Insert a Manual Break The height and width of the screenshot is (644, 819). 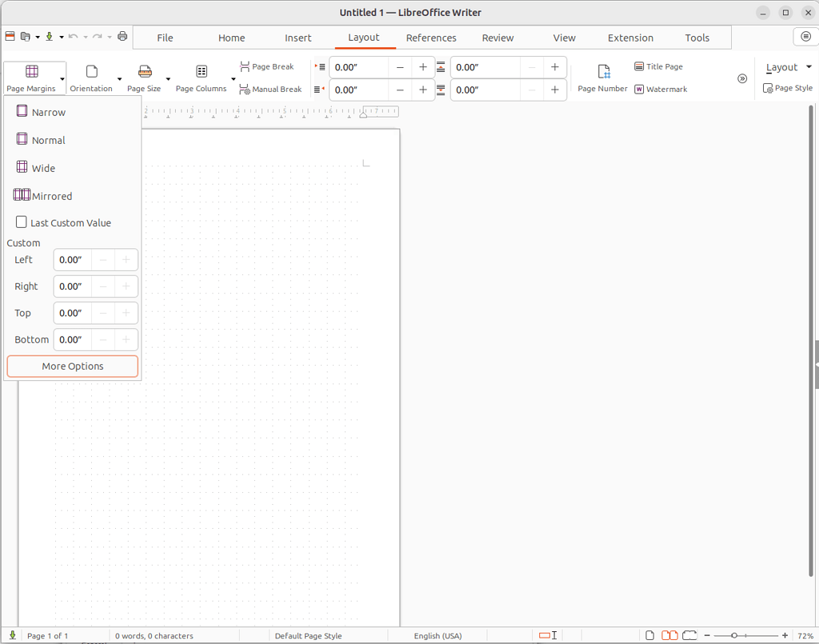(270, 89)
